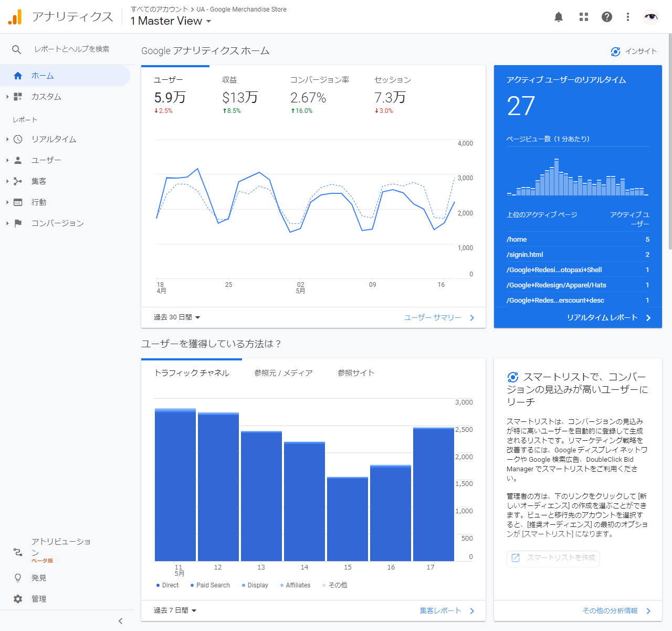Click the Insights icon at top right
The width and height of the screenshot is (672, 631).
coord(616,51)
